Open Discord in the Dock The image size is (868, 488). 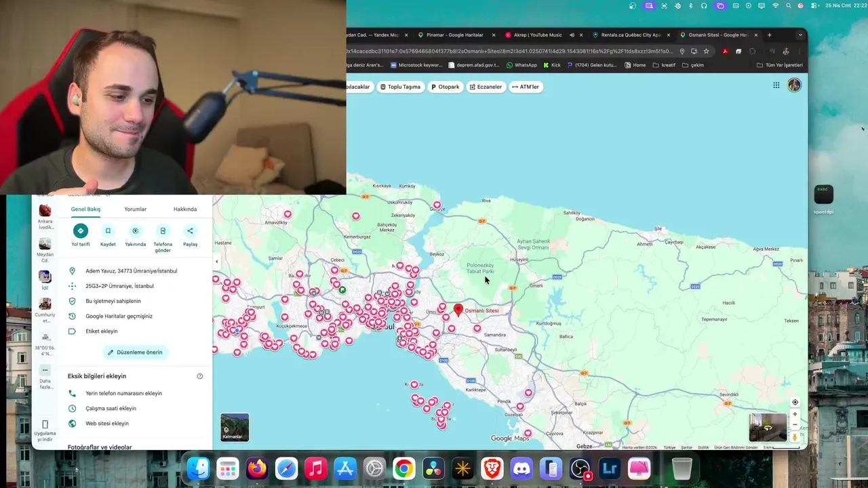click(x=521, y=468)
